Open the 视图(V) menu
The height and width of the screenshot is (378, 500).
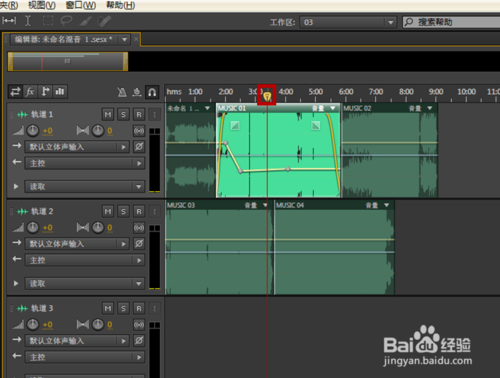tap(42, 5)
